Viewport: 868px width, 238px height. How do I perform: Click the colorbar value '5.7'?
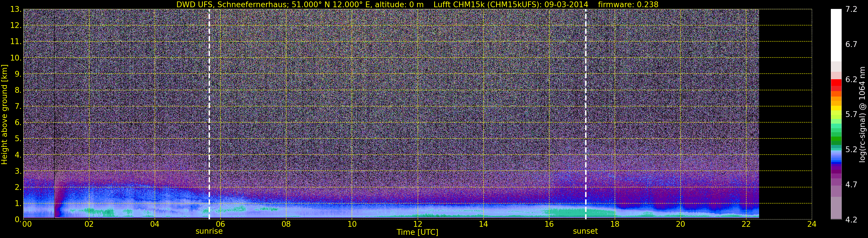point(851,115)
